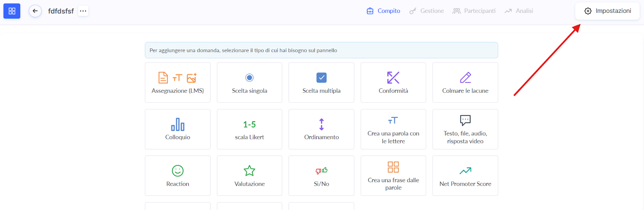Open the three-dot menu beside fdfdsfsf
Viewport: 644px width, 210px height.
[83, 11]
